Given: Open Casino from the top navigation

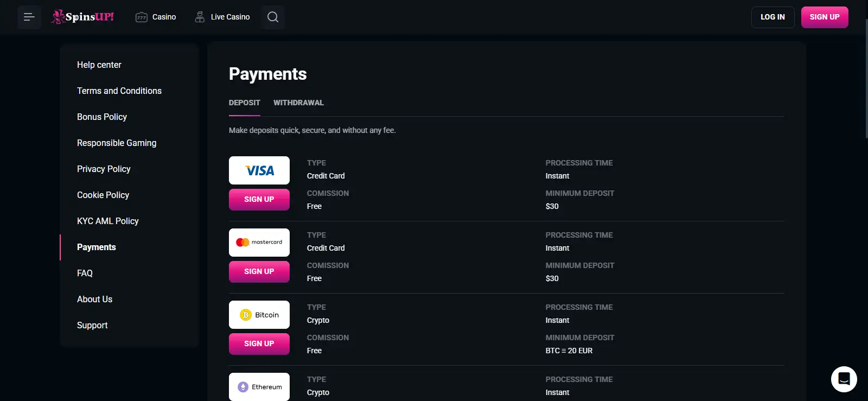Looking at the screenshot, I should (156, 17).
